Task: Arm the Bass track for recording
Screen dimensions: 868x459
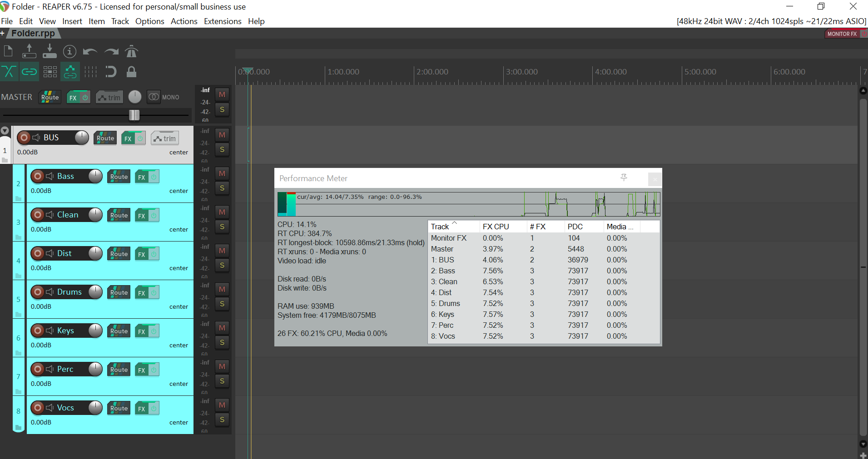Action: [38, 176]
